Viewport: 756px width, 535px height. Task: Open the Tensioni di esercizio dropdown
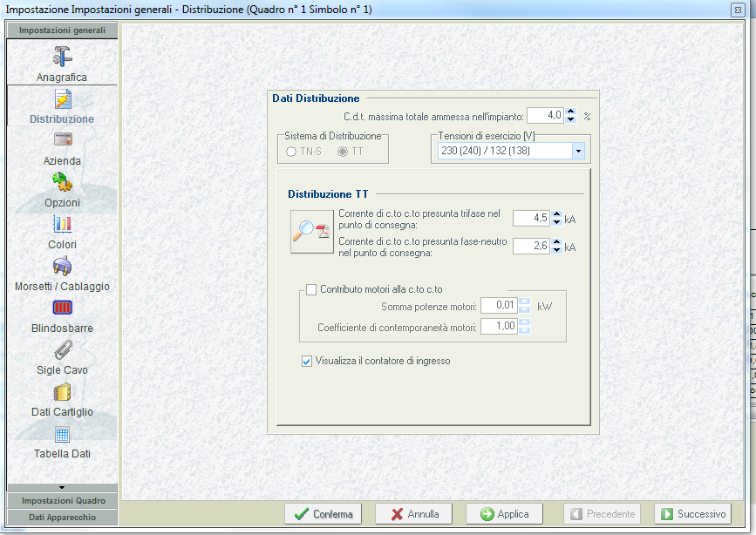[577, 151]
